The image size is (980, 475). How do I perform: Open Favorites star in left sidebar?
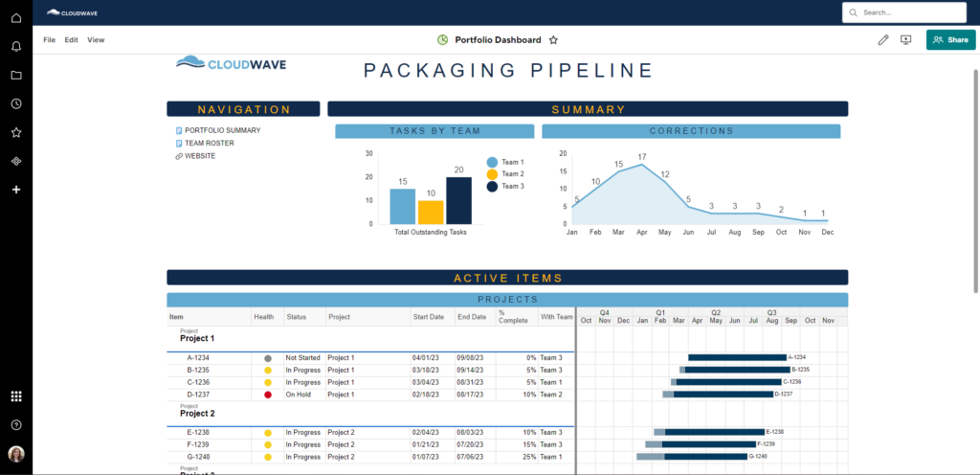pyautogui.click(x=16, y=132)
